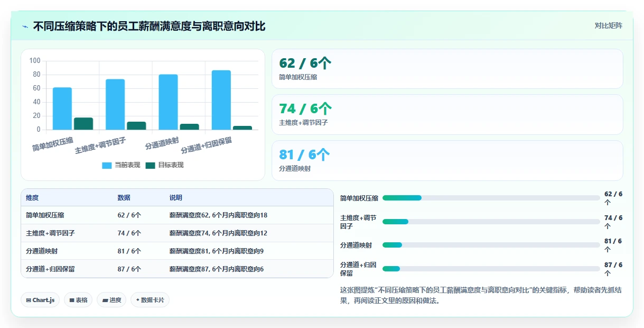644x328 pixels.
Task: Click the blue bar for 简单加权压缩
Action: 62,108
